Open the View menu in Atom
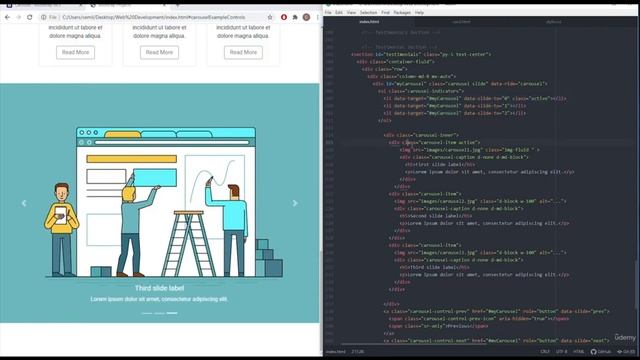 click(x=351, y=13)
